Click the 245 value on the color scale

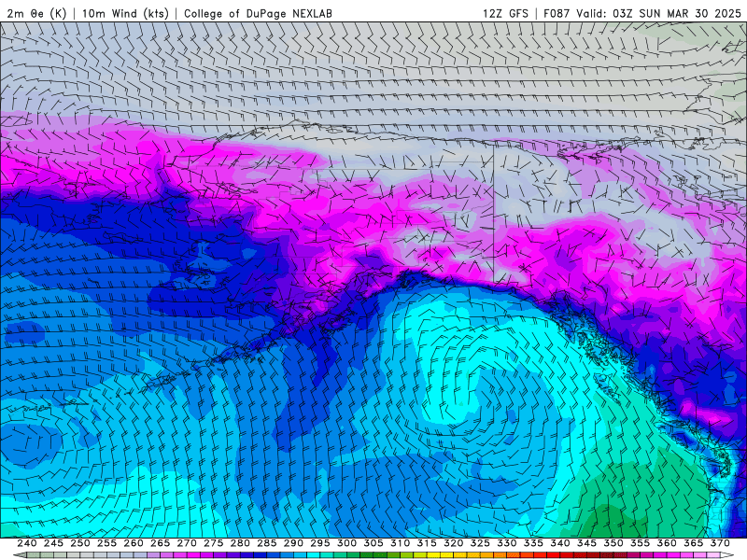53,543
